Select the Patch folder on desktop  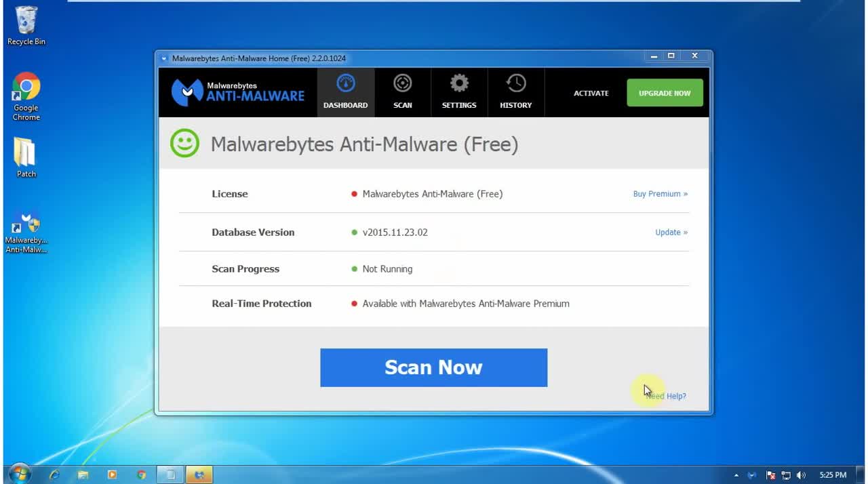26,158
